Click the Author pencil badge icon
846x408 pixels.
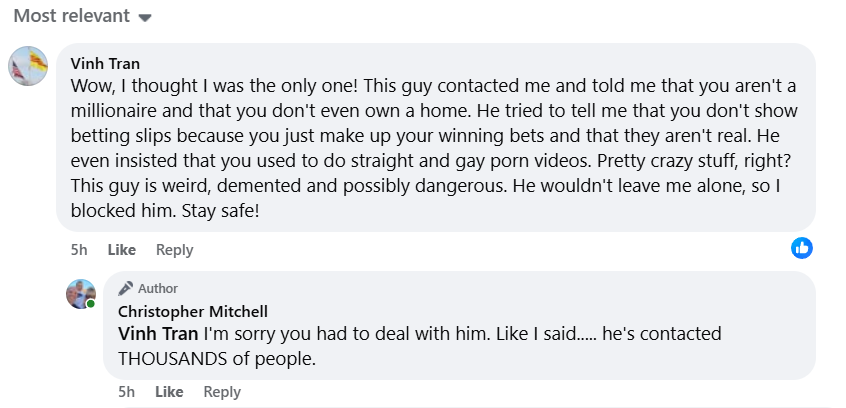[125, 288]
